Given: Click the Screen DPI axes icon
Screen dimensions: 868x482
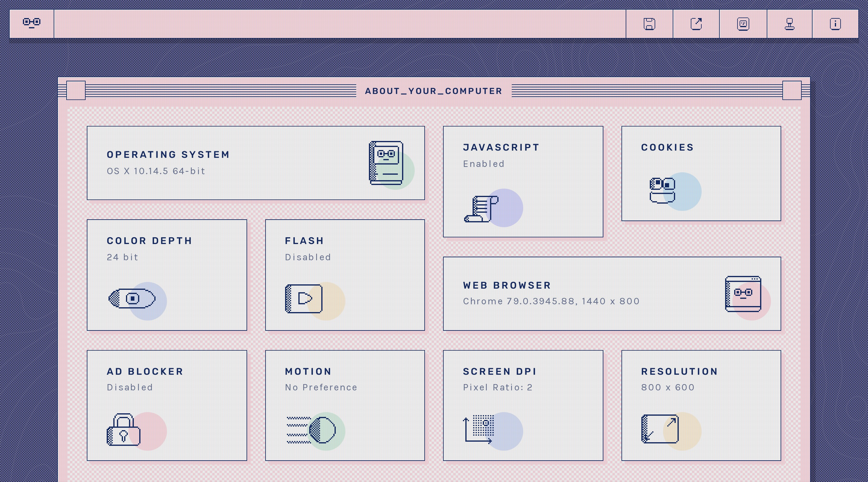Looking at the screenshot, I should point(479,430).
